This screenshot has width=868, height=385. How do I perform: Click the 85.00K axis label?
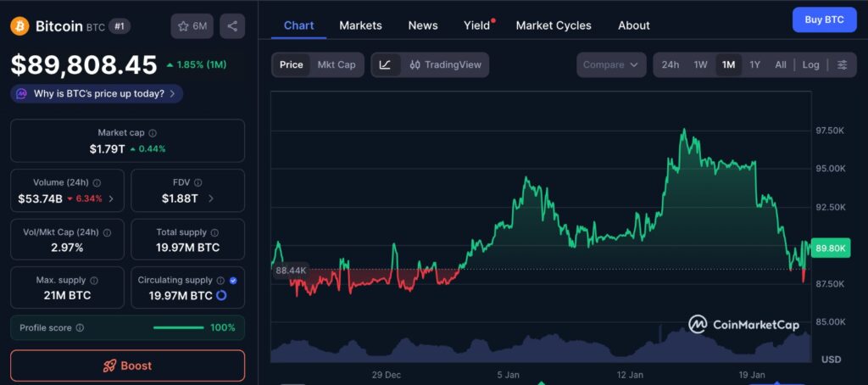pyautogui.click(x=831, y=322)
